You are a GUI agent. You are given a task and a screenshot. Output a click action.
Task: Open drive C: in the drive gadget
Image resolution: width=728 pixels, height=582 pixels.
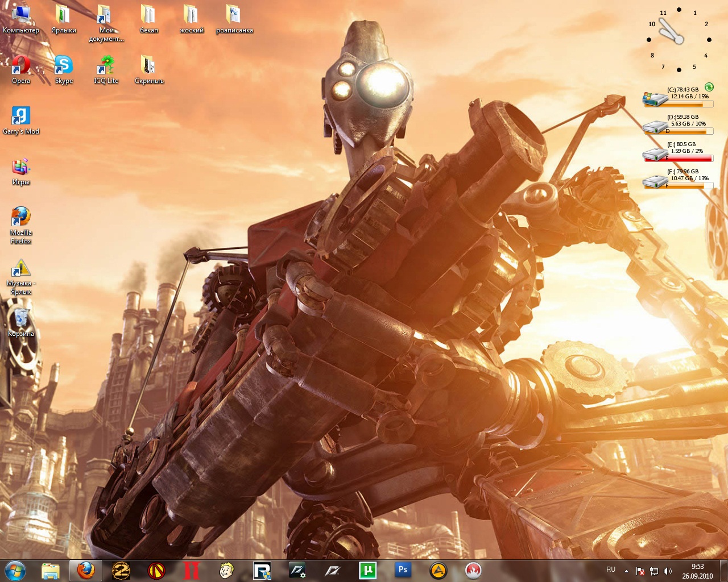tap(655, 99)
